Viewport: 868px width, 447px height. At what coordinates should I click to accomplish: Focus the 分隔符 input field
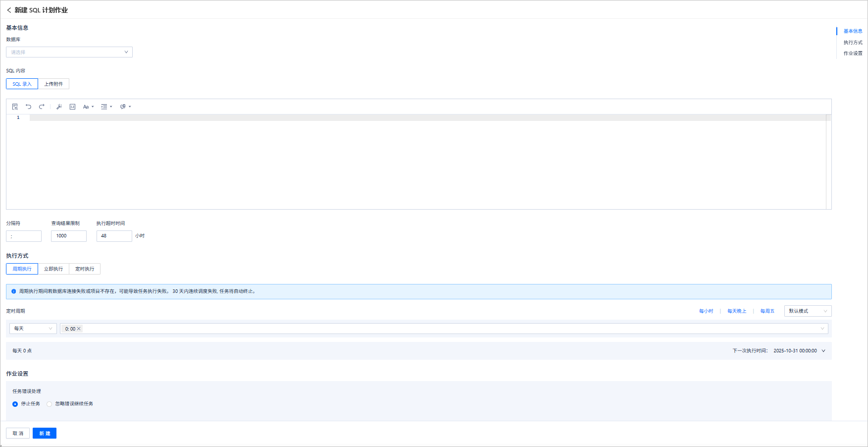(24, 236)
